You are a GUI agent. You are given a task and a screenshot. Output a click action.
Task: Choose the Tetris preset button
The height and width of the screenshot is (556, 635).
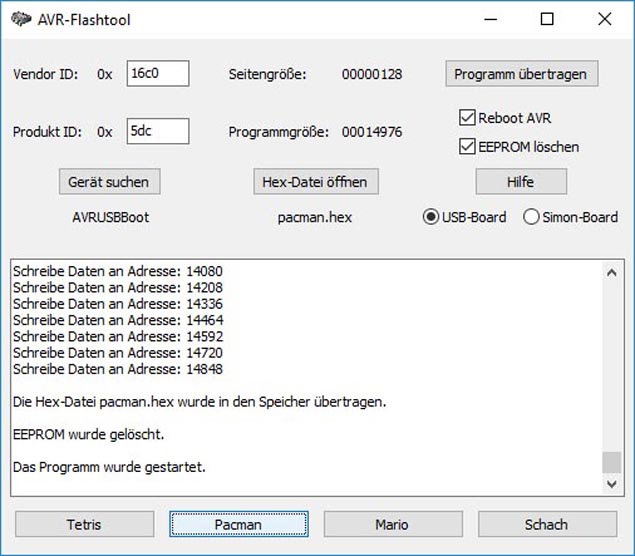pos(85,524)
